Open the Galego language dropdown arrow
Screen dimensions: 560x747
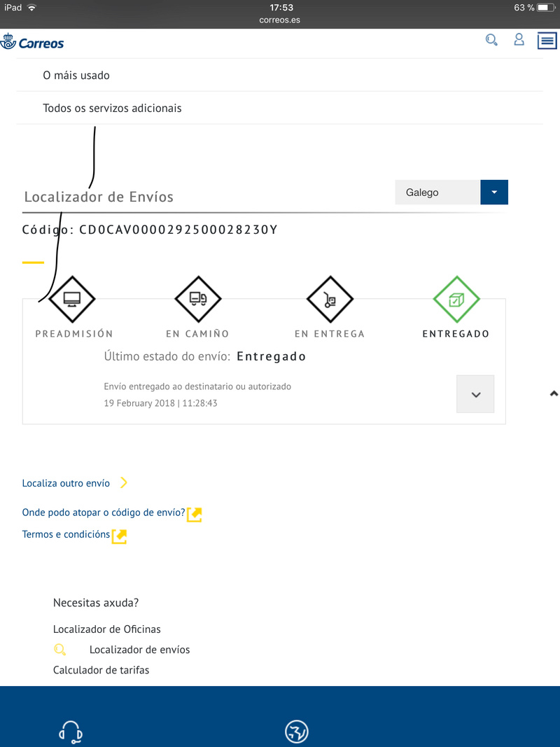(494, 192)
